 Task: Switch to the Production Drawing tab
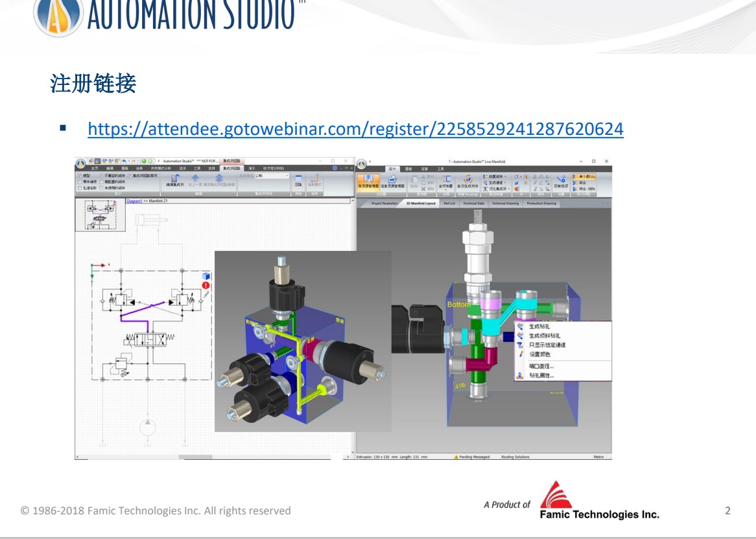[x=541, y=204]
